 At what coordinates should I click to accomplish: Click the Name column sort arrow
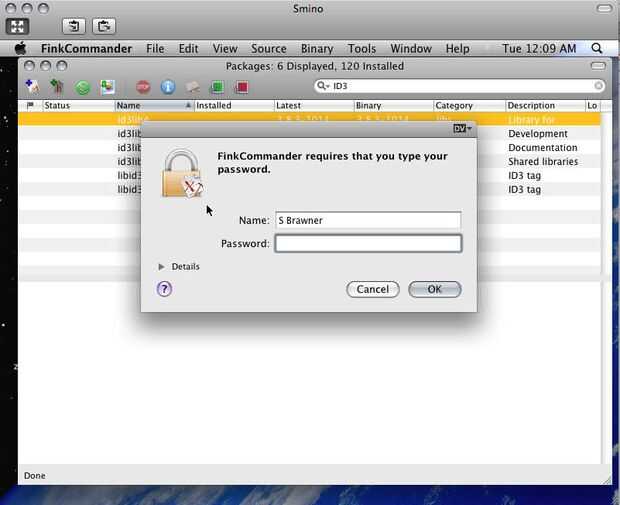tap(188, 106)
